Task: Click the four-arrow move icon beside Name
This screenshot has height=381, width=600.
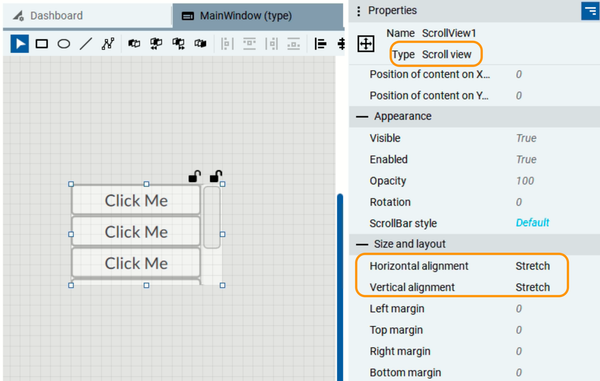Action: click(366, 44)
